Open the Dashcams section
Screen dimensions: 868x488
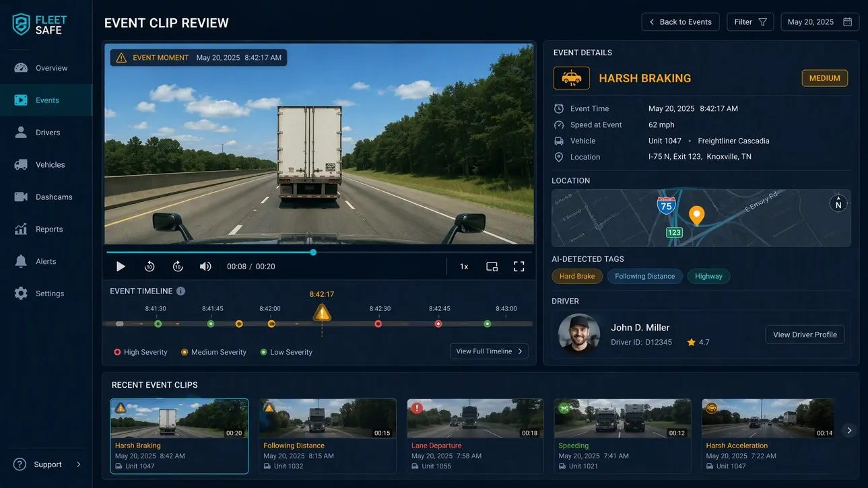(x=46, y=197)
